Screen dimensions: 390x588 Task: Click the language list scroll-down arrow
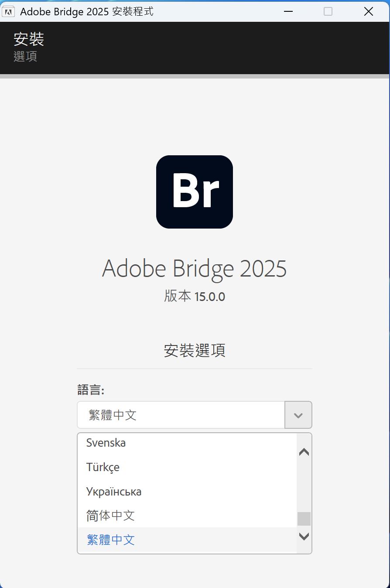point(304,536)
